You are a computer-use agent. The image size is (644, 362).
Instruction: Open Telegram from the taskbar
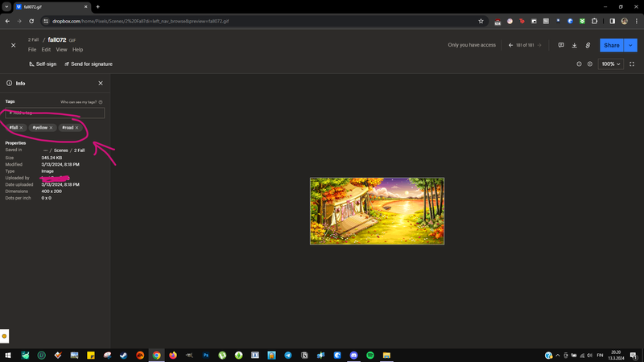pyautogui.click(x=288, y=356)
